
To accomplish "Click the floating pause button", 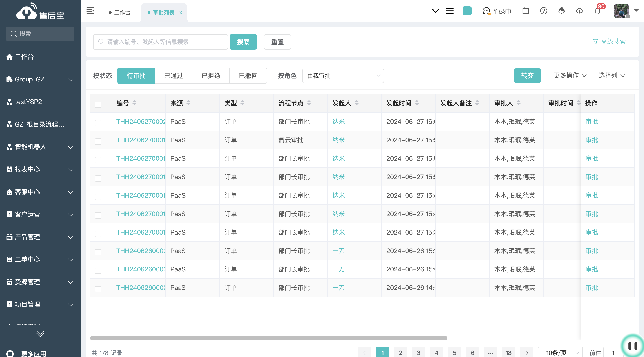I will (633, 346).
